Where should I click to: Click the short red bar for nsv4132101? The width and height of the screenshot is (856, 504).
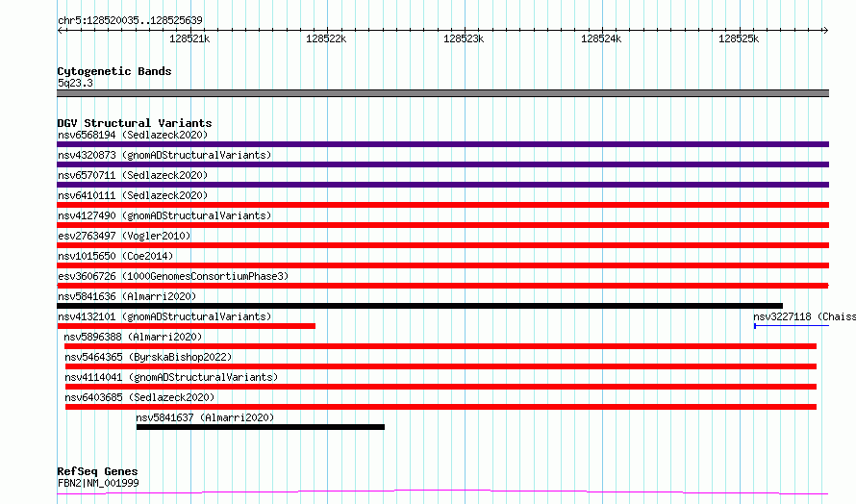point(187,326)
